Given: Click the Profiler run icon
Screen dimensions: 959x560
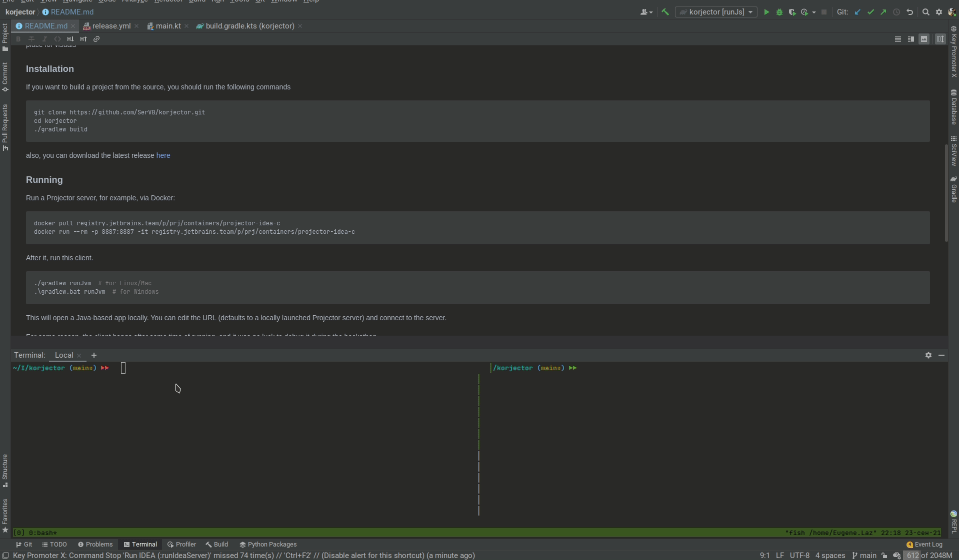Looking at the screenshot, I should click(804, 12).
